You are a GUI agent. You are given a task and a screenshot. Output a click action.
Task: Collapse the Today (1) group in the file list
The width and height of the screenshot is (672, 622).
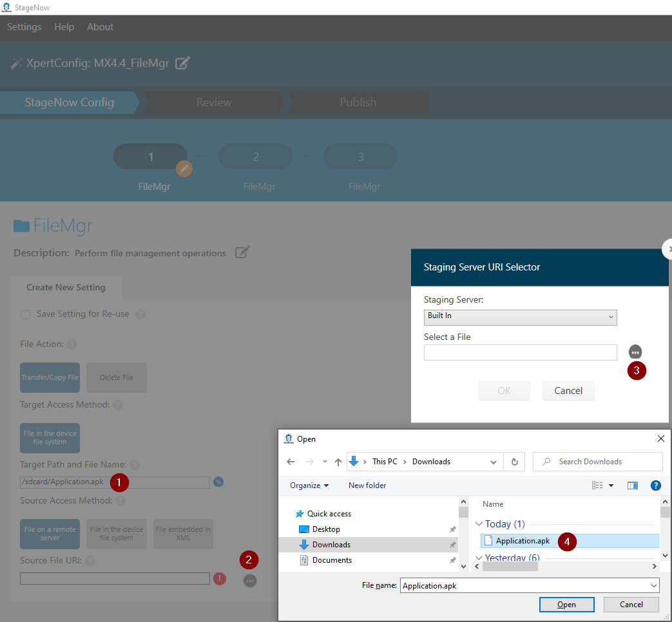coord(479,524)
